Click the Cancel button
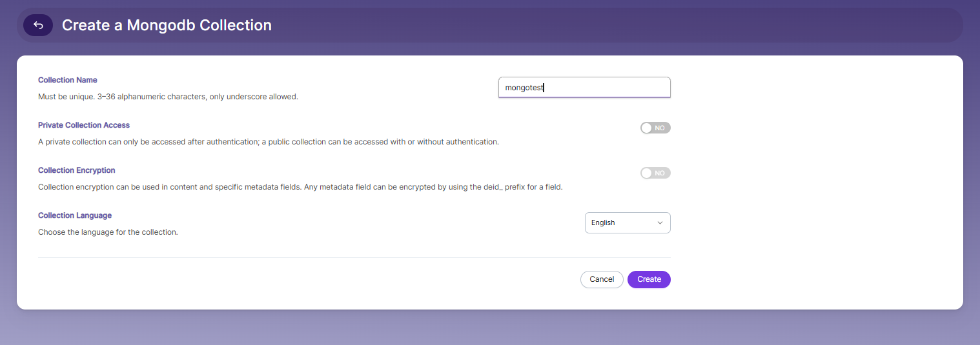The image size is (980, 345). click(602, 279)
